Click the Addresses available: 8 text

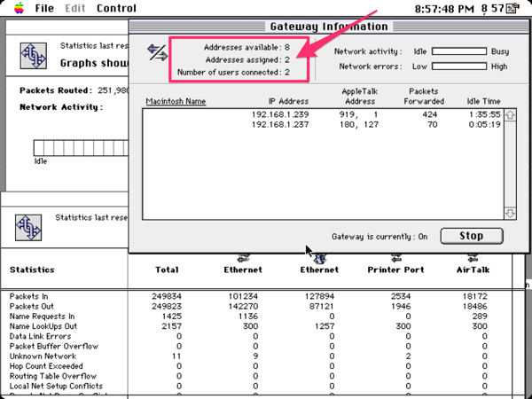pyautogui.click(x=246, y=48)
